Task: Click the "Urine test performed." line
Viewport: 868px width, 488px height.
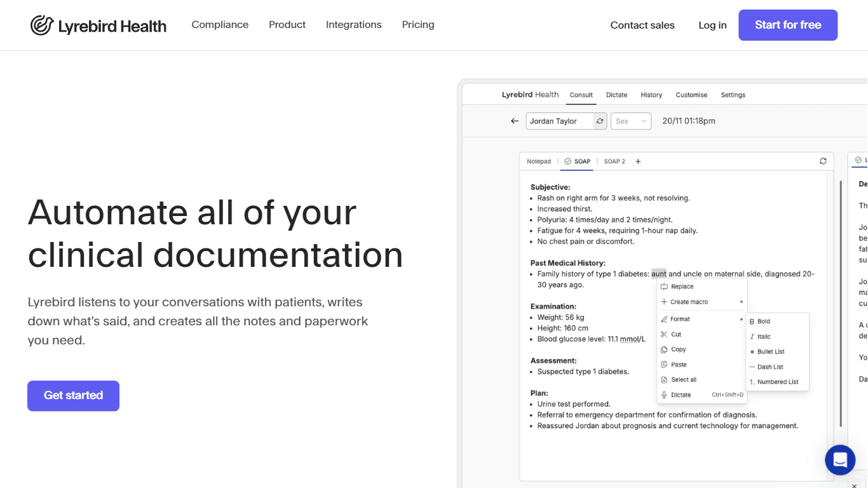Action: click(x=574, y=404)
